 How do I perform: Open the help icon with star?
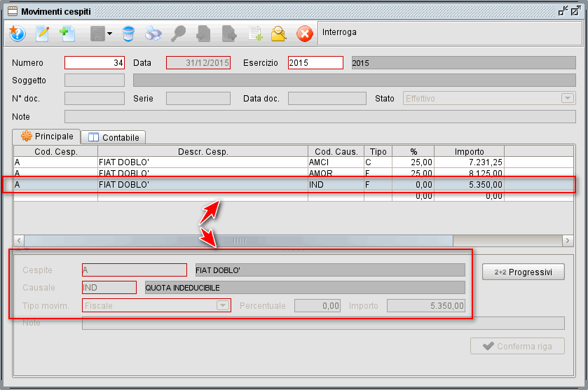pyautogui.click(x=17, y=34)
